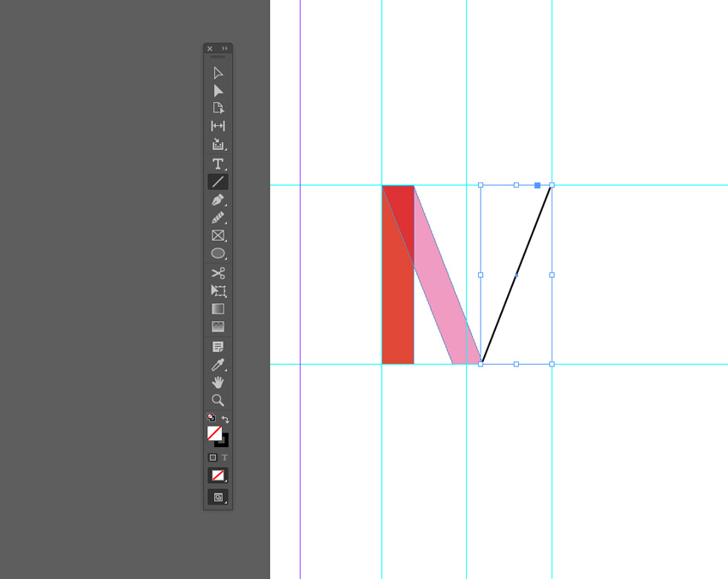Pick the Content Collector tool

tap(218, 144)
